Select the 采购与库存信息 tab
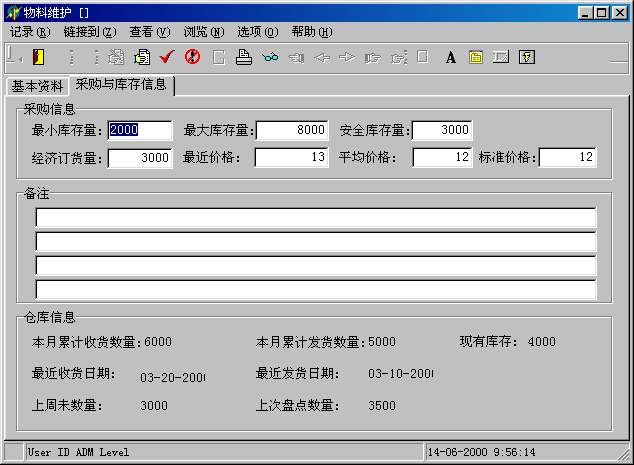Viewport: 634px width, 465px height. click(121, 85)
